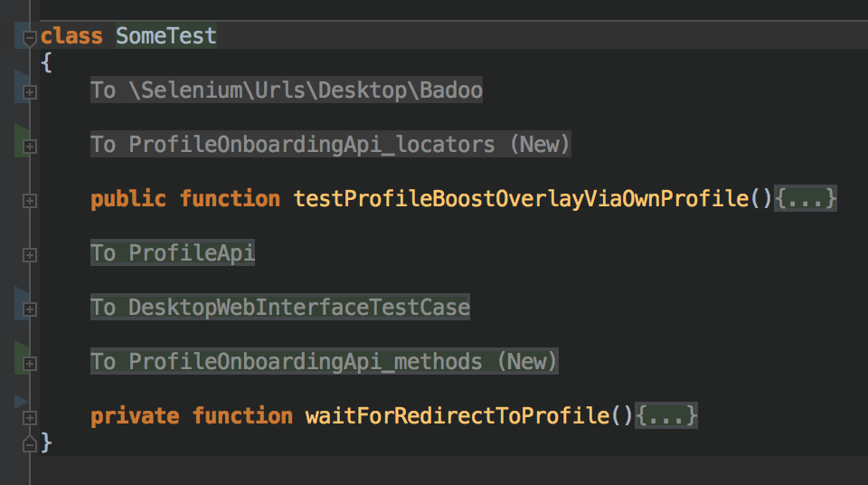Collapse the SomeTest class fold icon
Viewport: 868px width, 485px height.
pyautogui.click(x=29, y=38)
